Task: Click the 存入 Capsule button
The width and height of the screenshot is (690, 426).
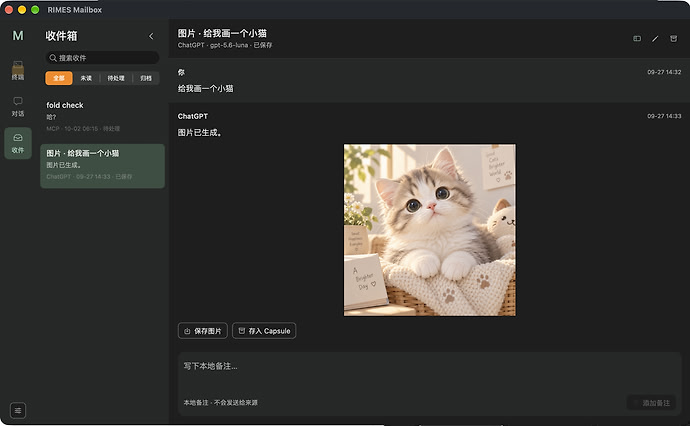Action: [264, 331]
